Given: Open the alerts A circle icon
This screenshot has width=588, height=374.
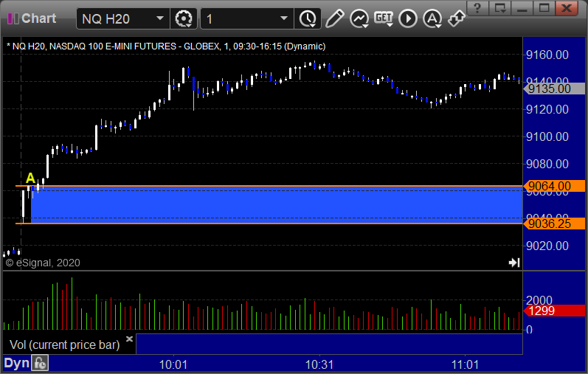Looking at the screenshot, I should pos(432,18).
